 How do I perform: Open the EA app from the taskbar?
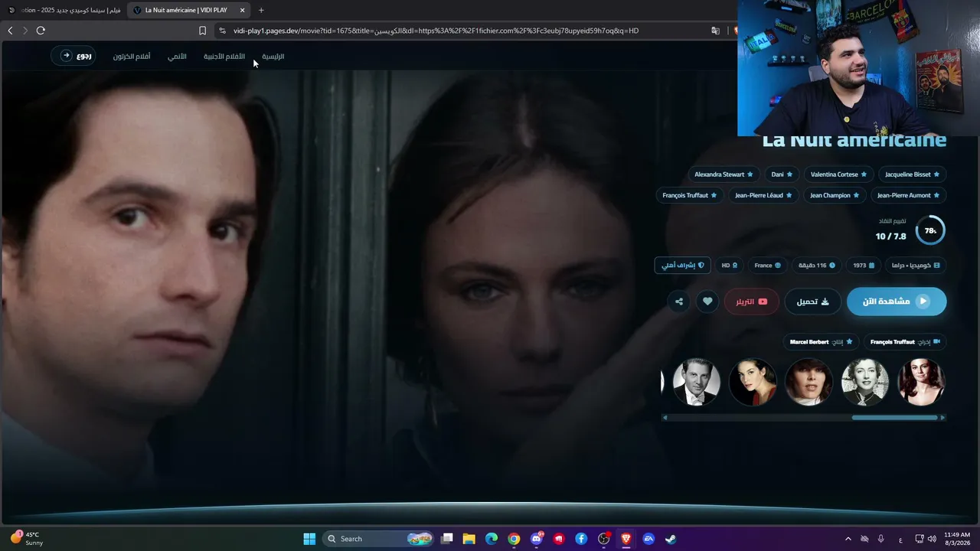pos(648,539)
